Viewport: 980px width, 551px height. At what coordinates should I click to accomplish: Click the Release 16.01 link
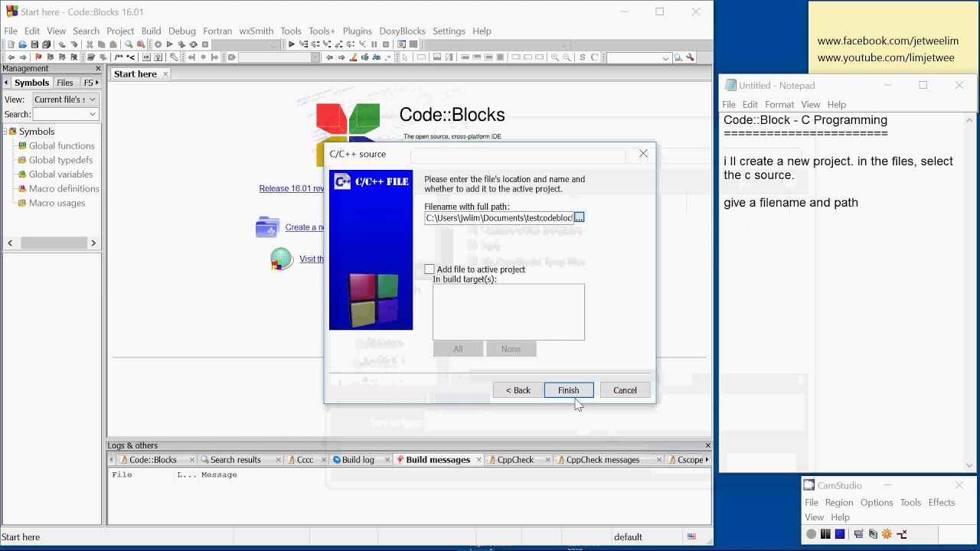coord(291,188)
